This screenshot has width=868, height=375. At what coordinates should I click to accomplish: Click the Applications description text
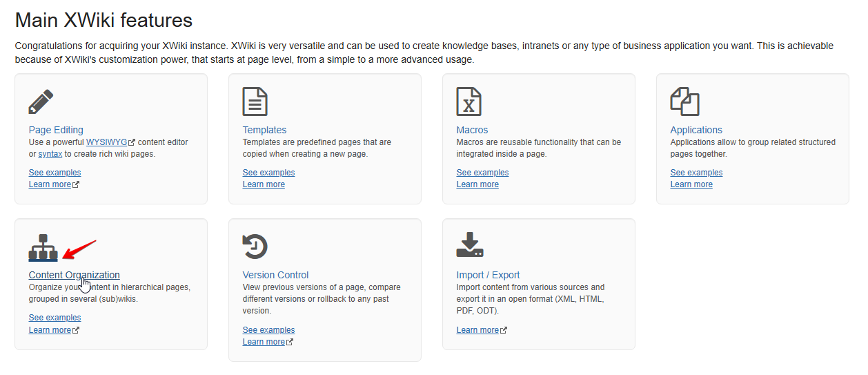pos(753,148)
